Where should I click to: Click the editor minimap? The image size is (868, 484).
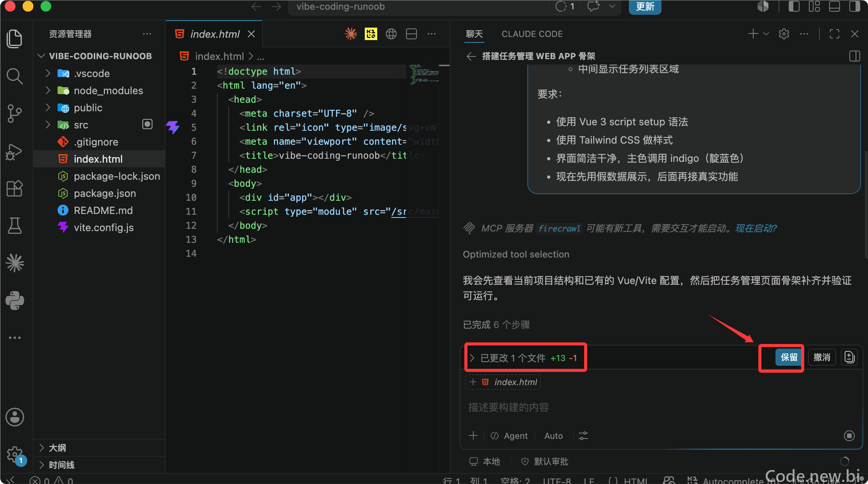point(424,74)
